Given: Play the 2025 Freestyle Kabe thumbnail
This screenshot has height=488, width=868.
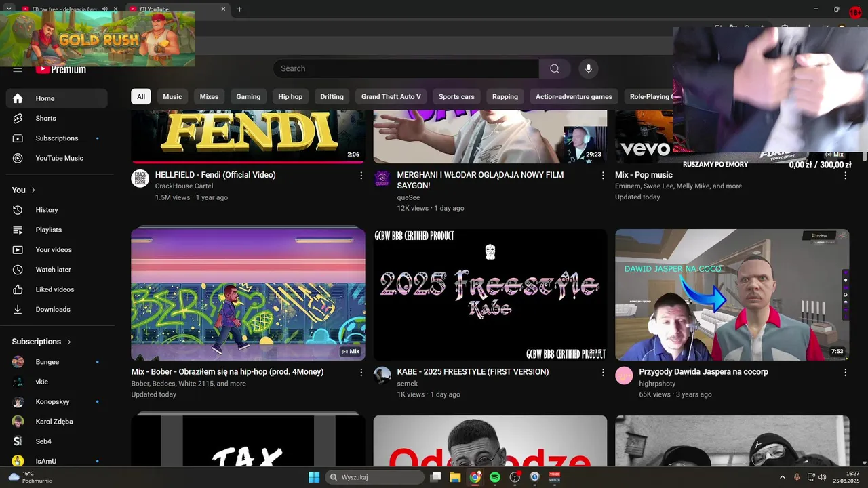Looking at the screenshot, I should click(x=490, y=294).
